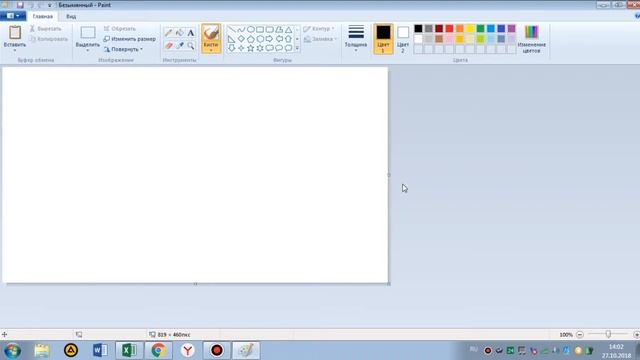Image resolution: width=640 pixels, height=360 pixels.
Task: Expand the shapes gallery more arrow
Action: point(297,48)
